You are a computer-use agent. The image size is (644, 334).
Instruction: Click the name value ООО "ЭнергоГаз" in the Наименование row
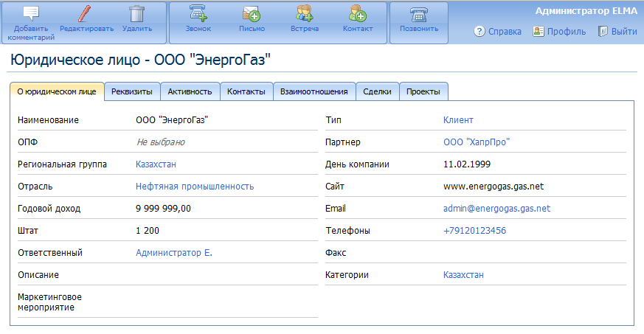coord(172,120)
